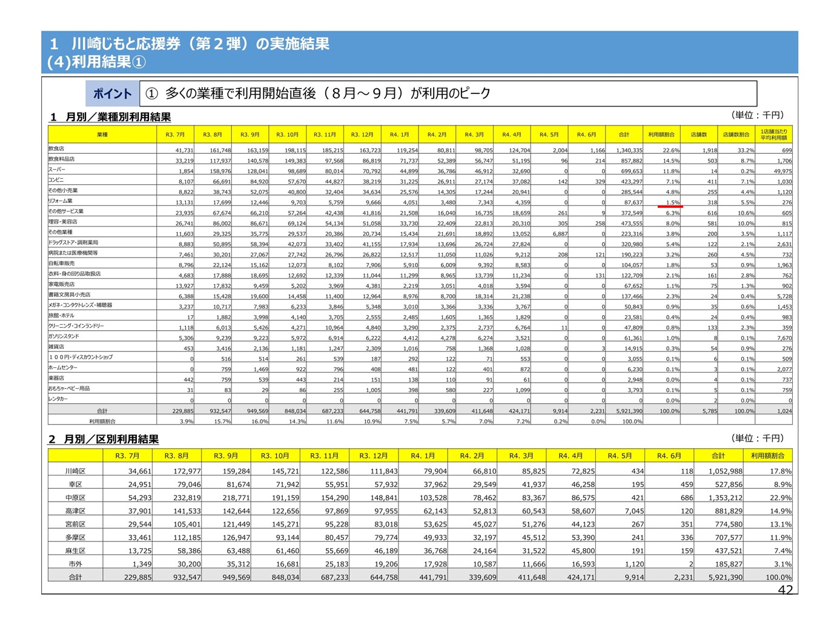
Task: Select the '自転車販売' row label
Action: click(62, 264)
